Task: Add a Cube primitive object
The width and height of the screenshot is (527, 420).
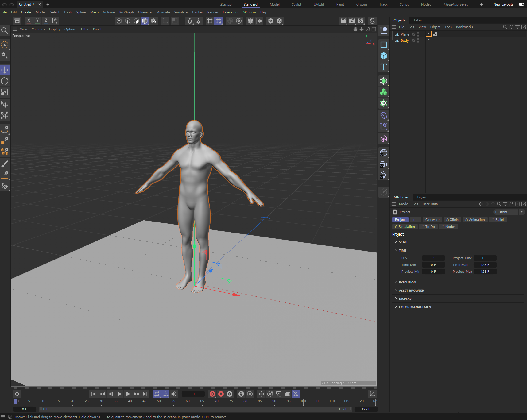Action: coord(384,56)
